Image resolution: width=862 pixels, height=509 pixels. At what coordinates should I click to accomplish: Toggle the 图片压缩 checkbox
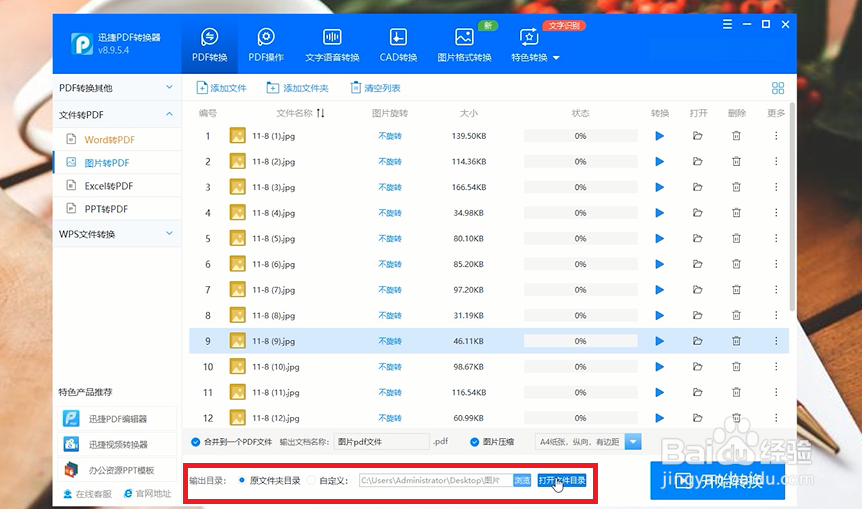(x=474, y=442)
